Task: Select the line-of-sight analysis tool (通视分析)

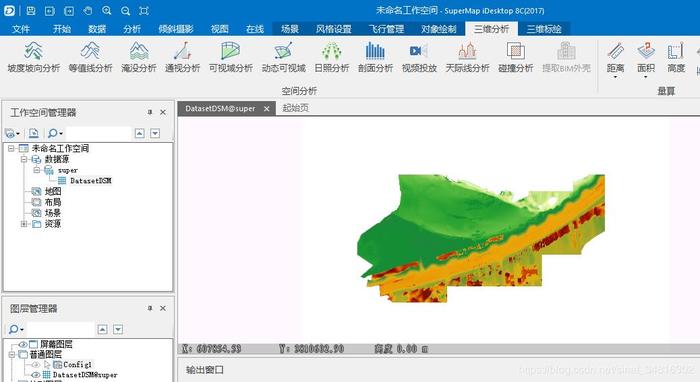Action: (x=183, y=57)
